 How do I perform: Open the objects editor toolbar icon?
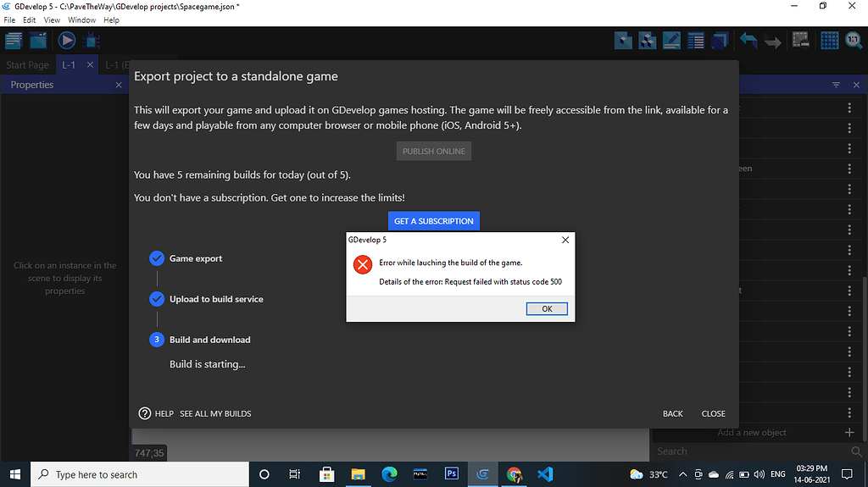point(623,41)
